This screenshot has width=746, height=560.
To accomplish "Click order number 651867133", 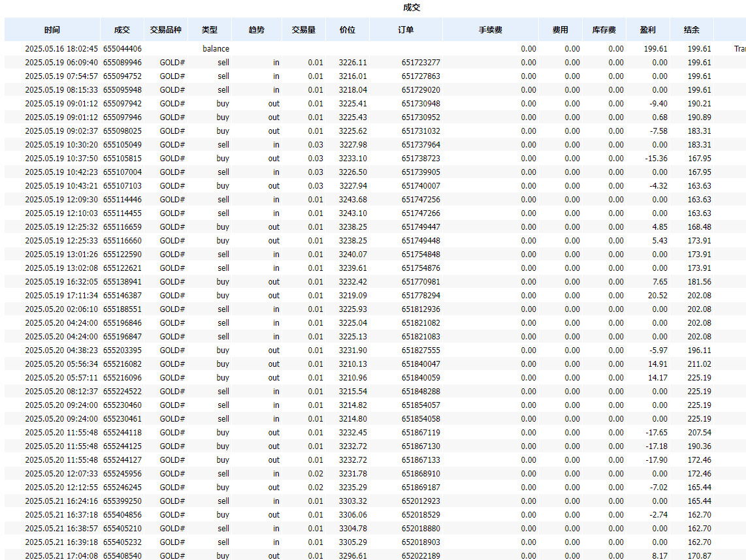I will click(421, 460).
